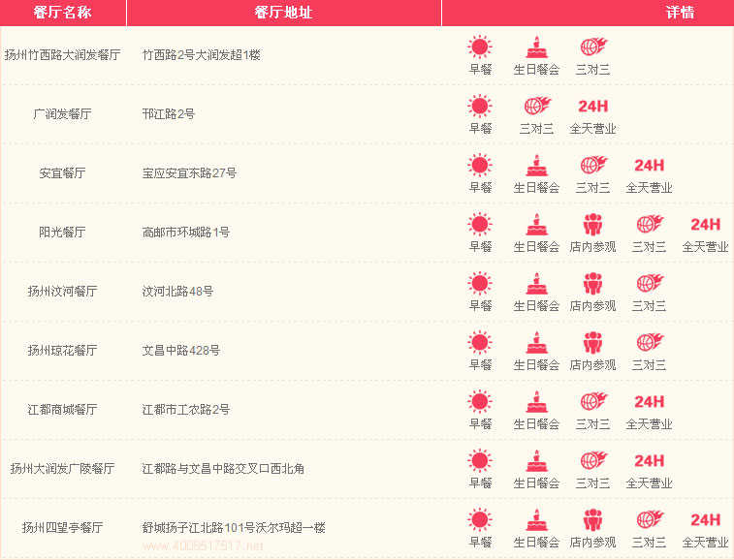
Task: Click breakfast sun icon for 扬州大润发广陵餐厅
Action: point(480,461)
